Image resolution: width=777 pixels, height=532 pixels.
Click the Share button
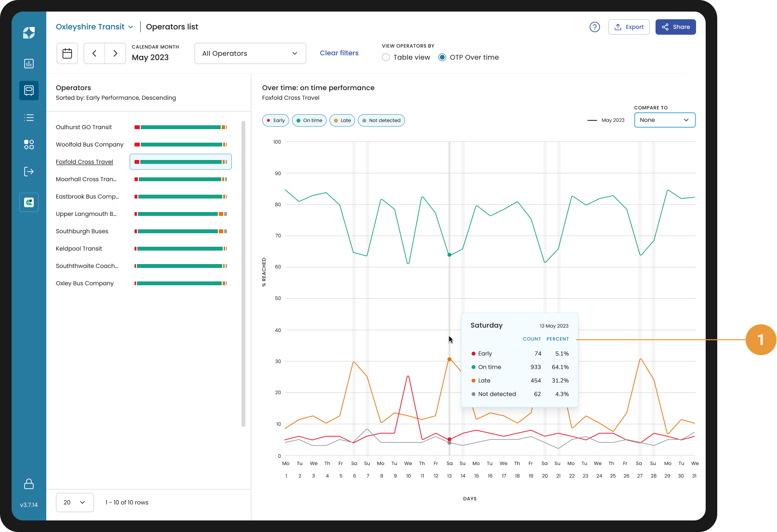pos(676,27)
